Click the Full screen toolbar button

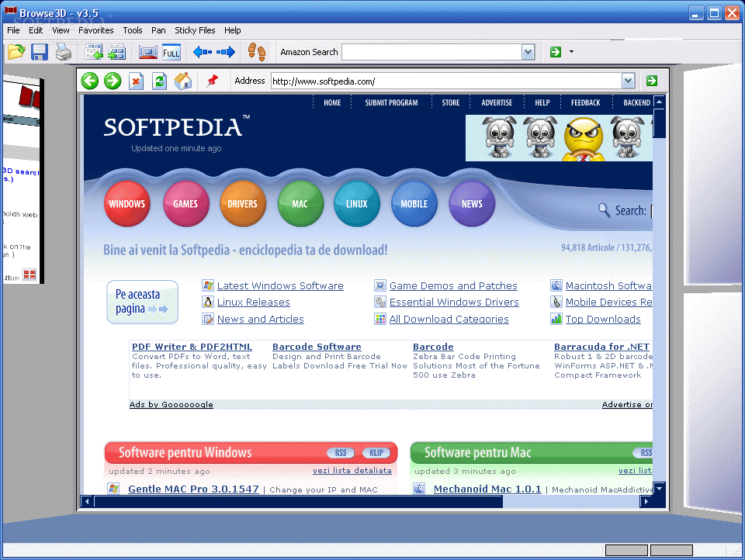(171, 52)
